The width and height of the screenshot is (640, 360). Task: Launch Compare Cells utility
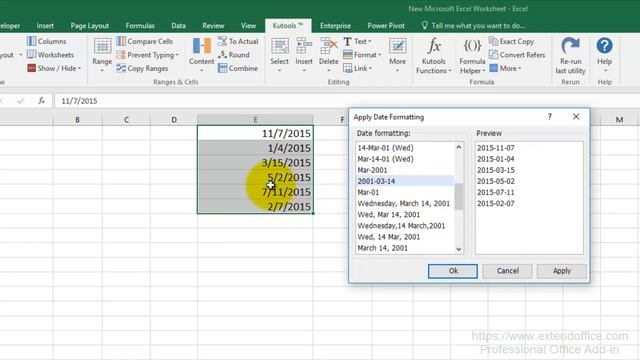point(145,41)
